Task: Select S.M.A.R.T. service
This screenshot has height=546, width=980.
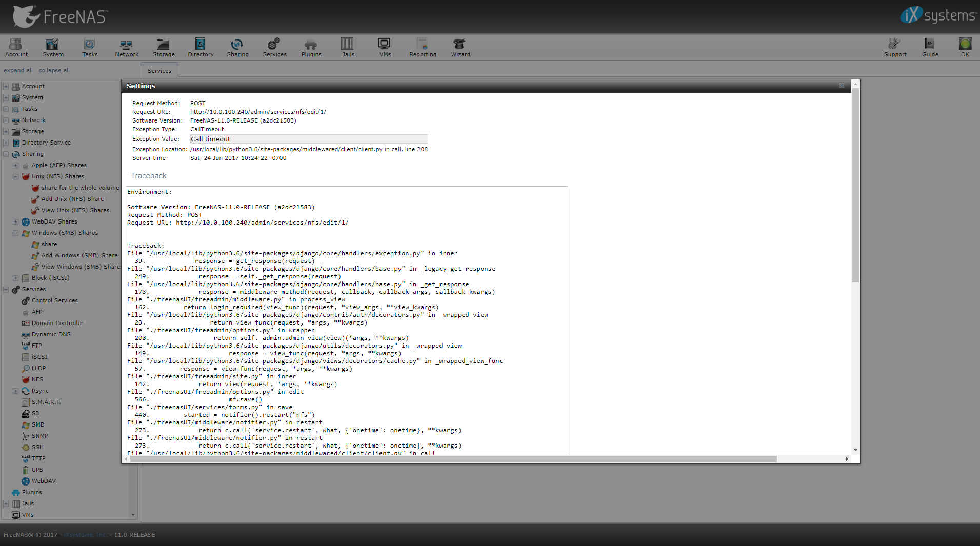Action: click(46, 402)
